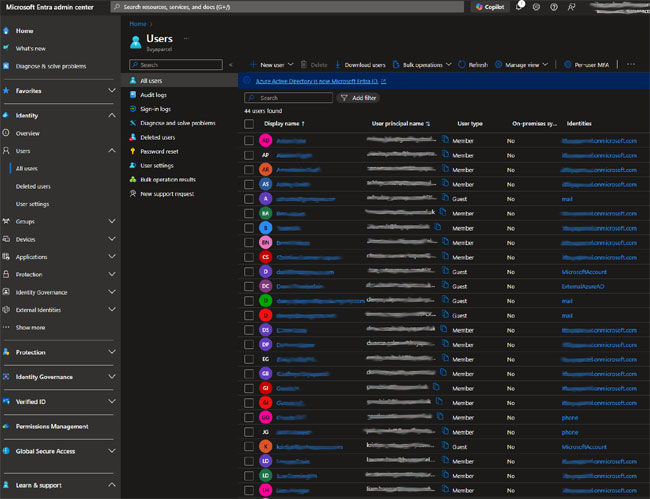Check the box for the AS avatar user
Screen dimensions: 650x499
coord(249,184)
